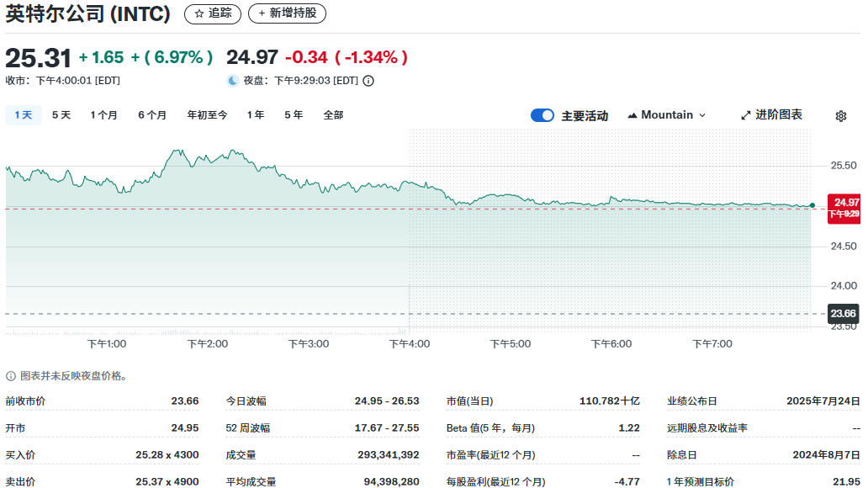The width and height of the screenshot is (868, 488).
Task: Open the Mountain chart type dropdown
Action: [666, 115]
